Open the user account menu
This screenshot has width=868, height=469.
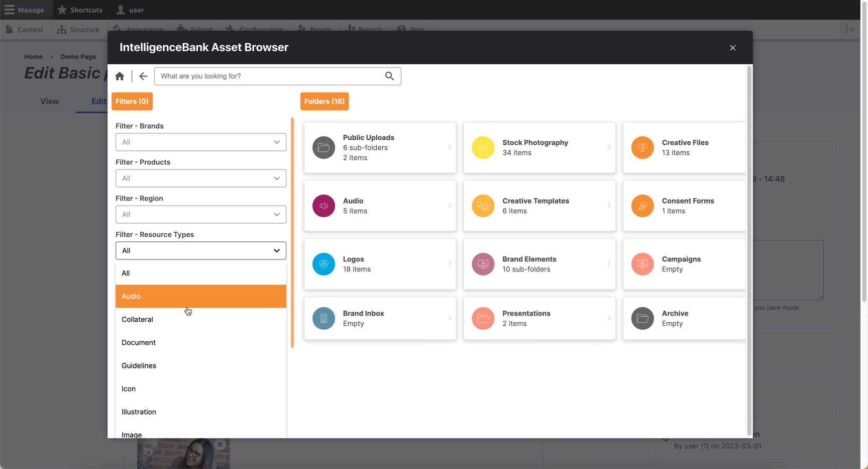coord(130,10)
